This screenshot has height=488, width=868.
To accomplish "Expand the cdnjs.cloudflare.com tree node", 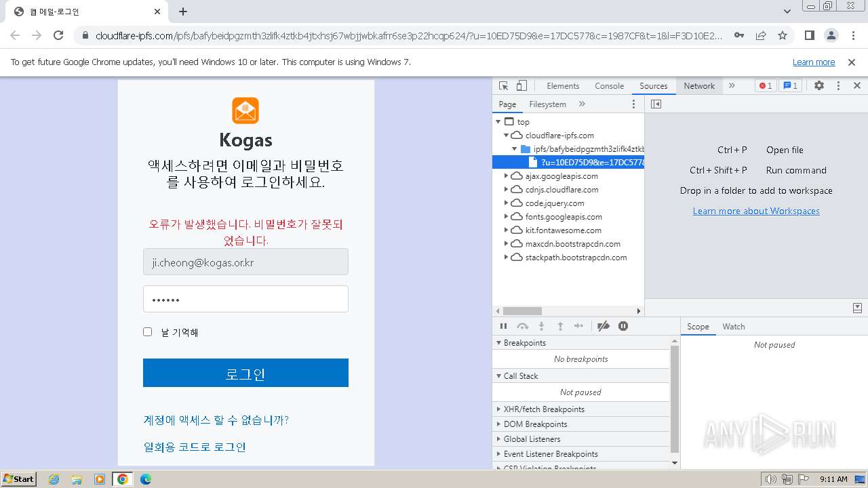I will point(506,190).
